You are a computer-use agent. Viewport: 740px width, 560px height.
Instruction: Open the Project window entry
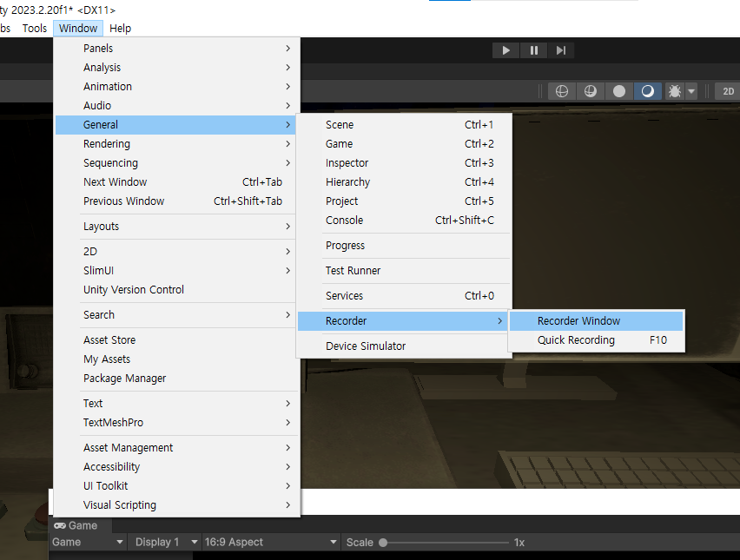pos(404,201)
